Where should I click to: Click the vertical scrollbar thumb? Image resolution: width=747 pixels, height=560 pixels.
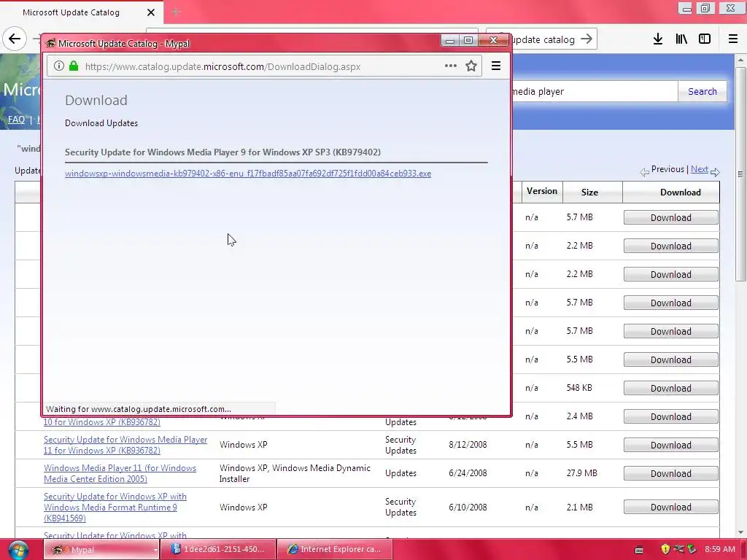coord(741,174)
